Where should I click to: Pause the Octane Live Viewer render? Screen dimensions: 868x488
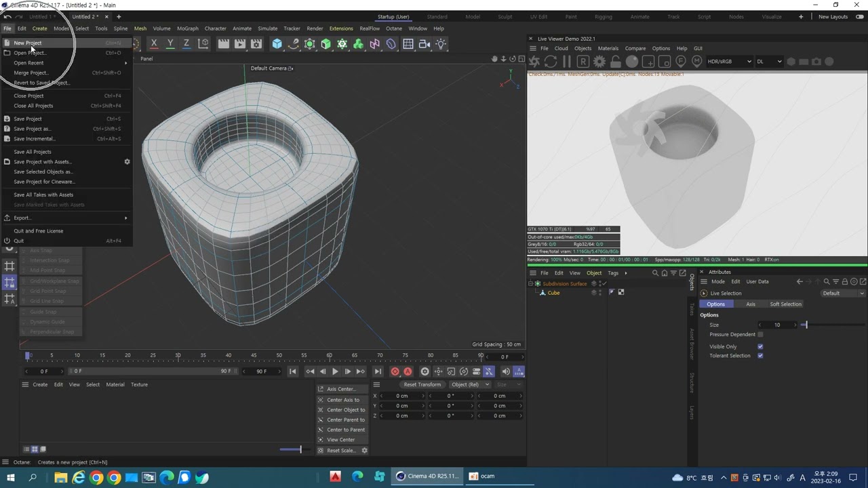567,62
